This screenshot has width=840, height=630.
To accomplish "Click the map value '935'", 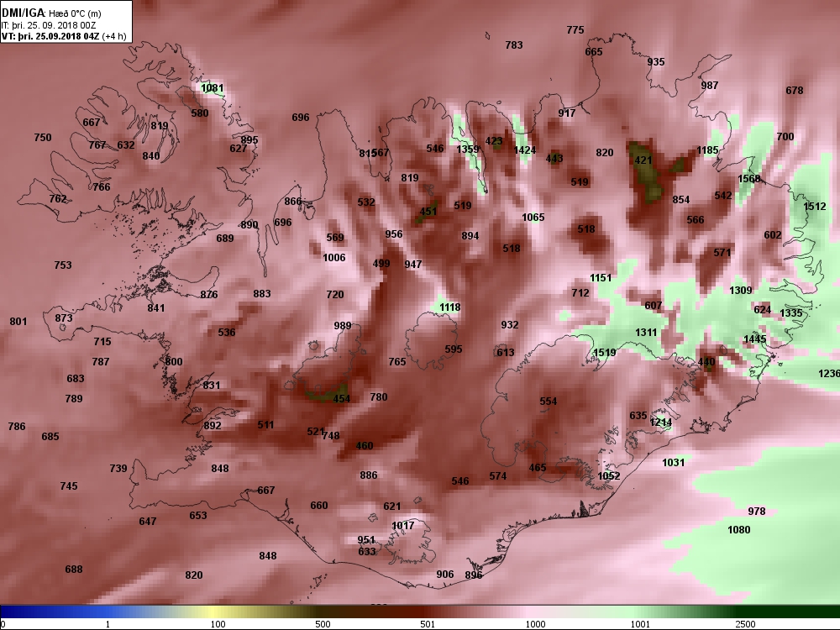I will click(656, 62).
